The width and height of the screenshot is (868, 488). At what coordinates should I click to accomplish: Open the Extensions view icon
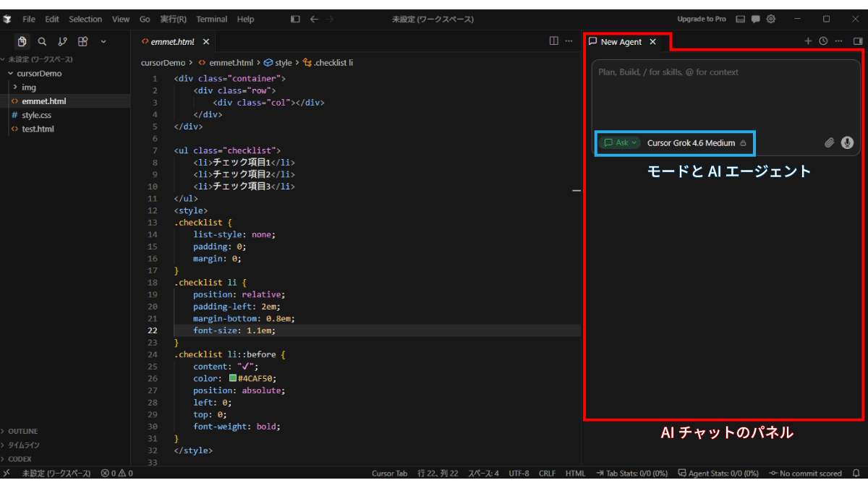82,42
